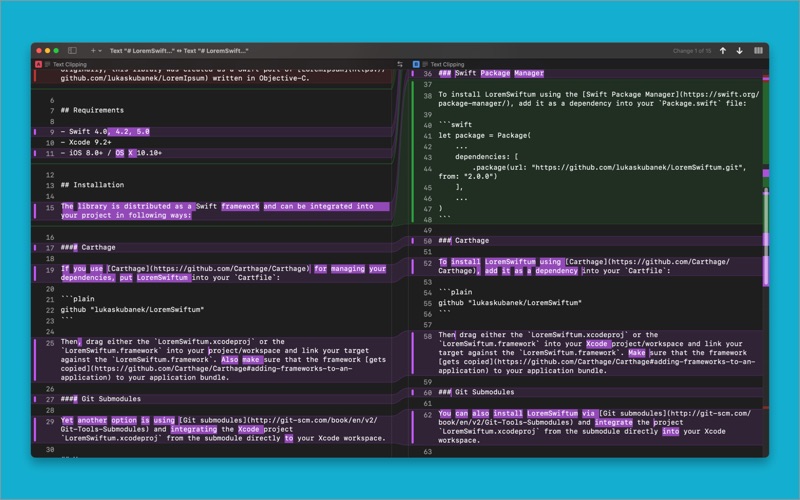
Task: Click right line number 58
Action: click(428, 337)
